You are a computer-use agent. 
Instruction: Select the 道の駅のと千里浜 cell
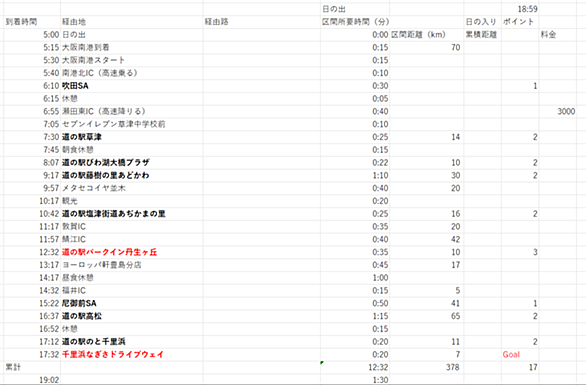click(132, 341)
